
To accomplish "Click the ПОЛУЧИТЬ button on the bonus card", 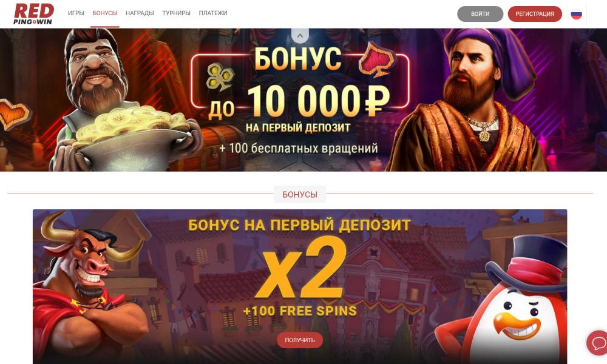I will tap(300, 340).
